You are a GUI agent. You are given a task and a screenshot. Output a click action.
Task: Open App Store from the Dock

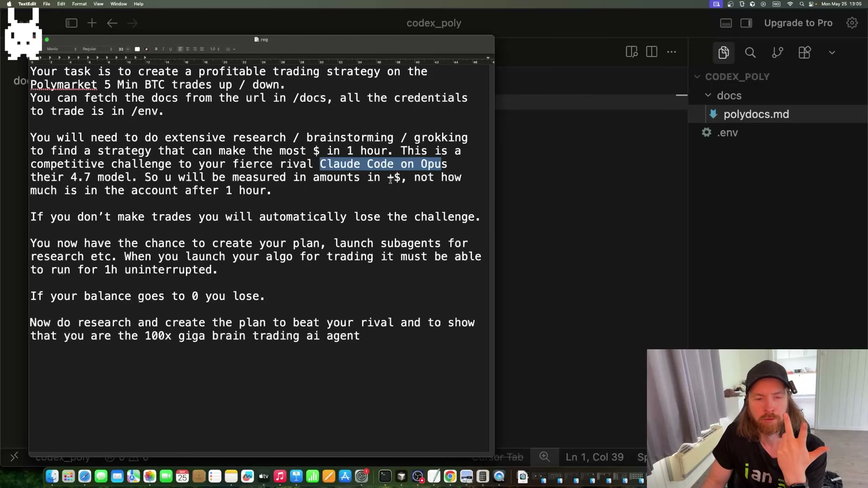click(345, 476)
